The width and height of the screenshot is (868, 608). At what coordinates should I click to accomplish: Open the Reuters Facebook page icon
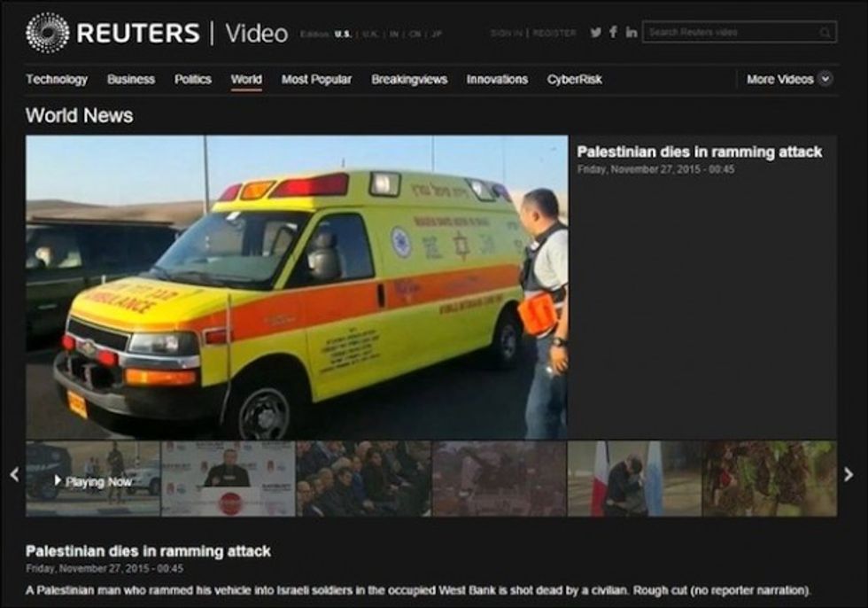point(614,33)
